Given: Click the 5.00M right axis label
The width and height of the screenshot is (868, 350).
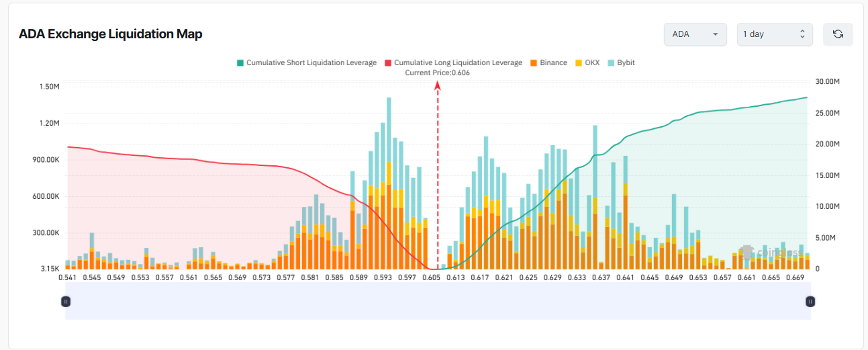Looking at the screenshot, I should pos(826,238).
